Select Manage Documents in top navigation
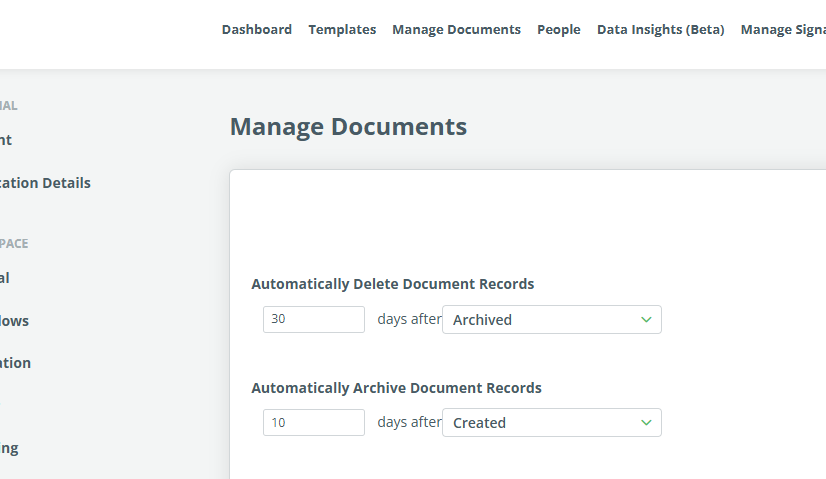 pyautogui.click(x=456, y=30)
